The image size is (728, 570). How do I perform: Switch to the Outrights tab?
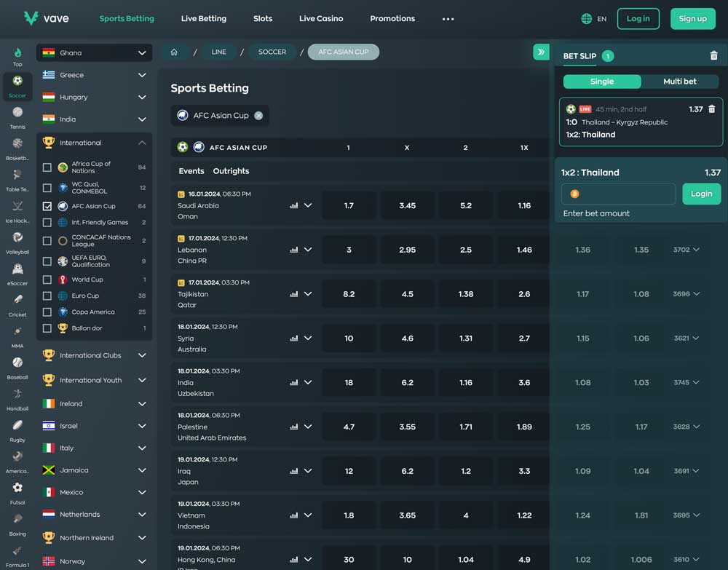[231, 171]
